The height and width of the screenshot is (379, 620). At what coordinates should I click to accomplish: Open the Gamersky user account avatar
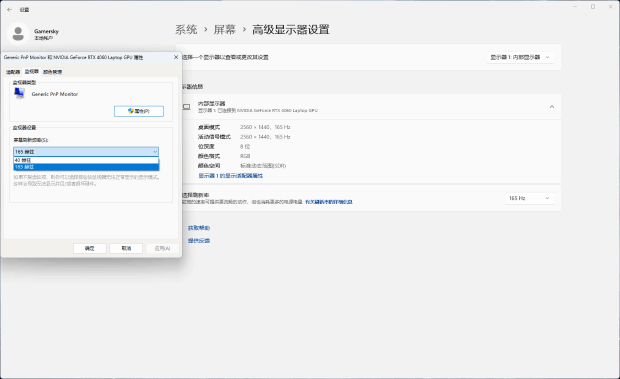pyautogui.click(x=18, y=34)
